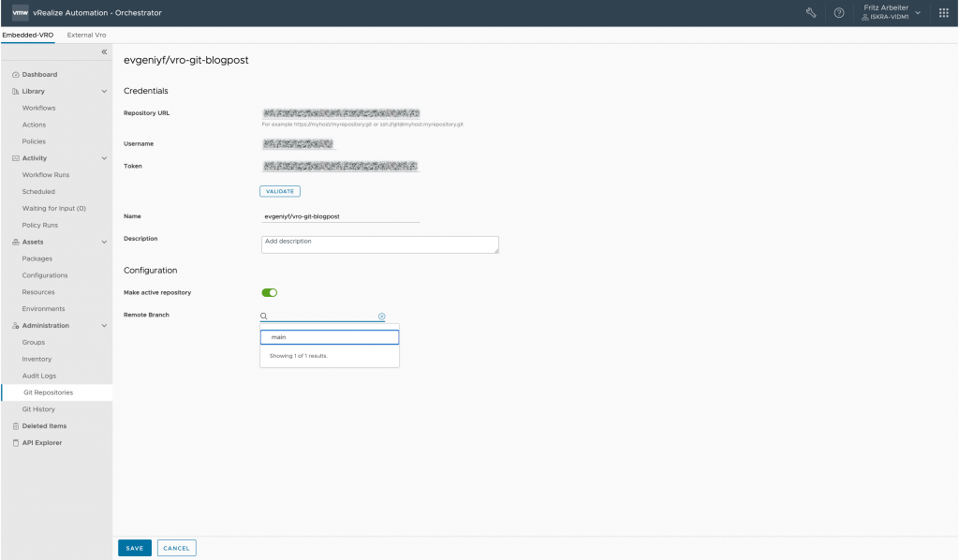Collapse the sidebar with double-chevron icon
Screen dimensions: 959x560
[104, 52]
